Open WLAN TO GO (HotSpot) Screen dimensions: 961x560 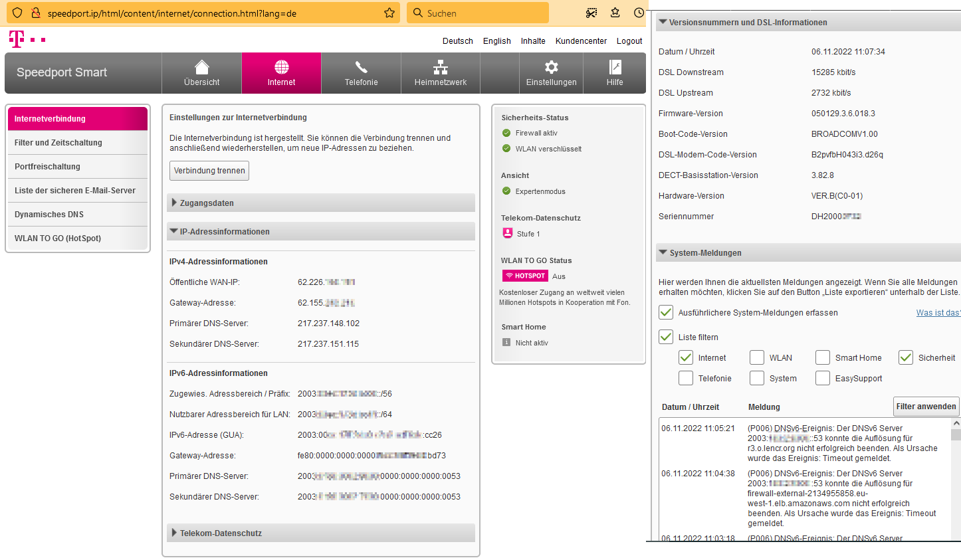click(x=78, y=238)
